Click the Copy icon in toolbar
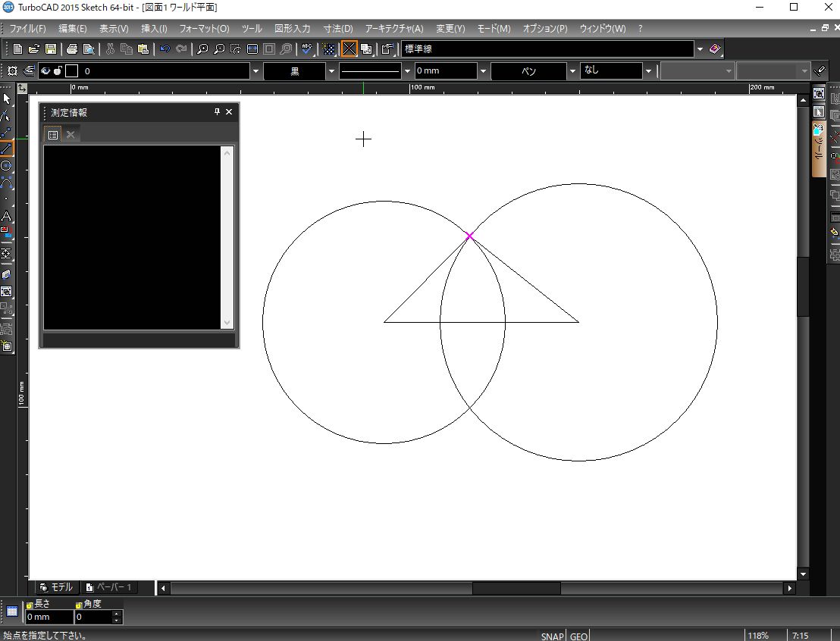Viewport: 840px width, 641px height. [127, 49]
